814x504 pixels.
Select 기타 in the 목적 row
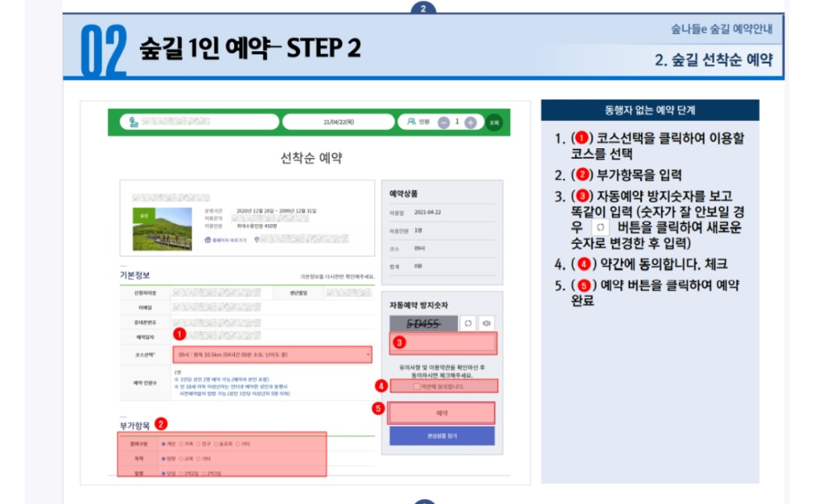199,459
